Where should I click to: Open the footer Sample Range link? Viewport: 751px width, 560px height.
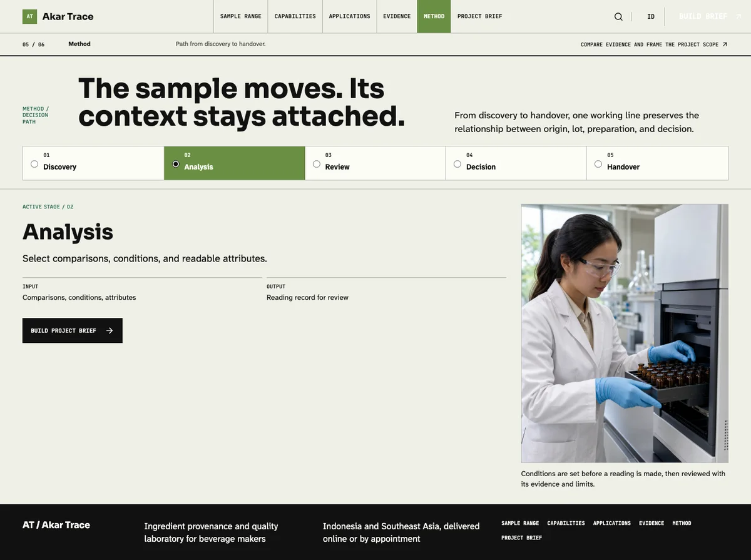[520, 523]
